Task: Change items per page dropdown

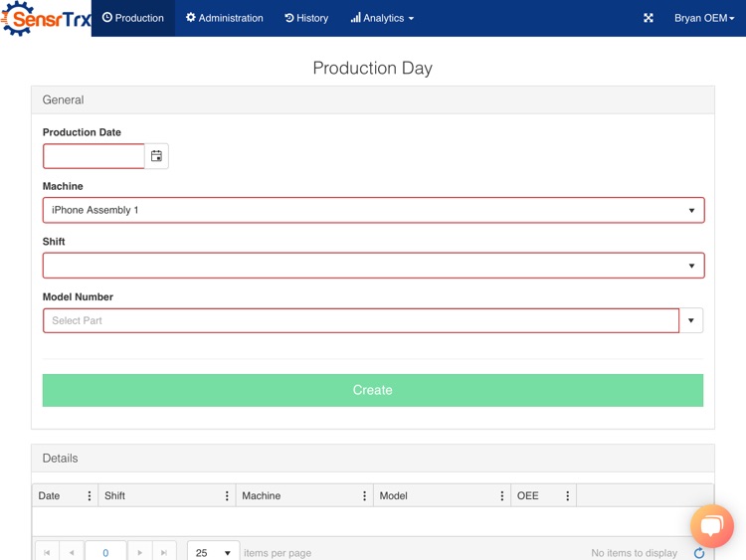Action: (x=213, y=552)
